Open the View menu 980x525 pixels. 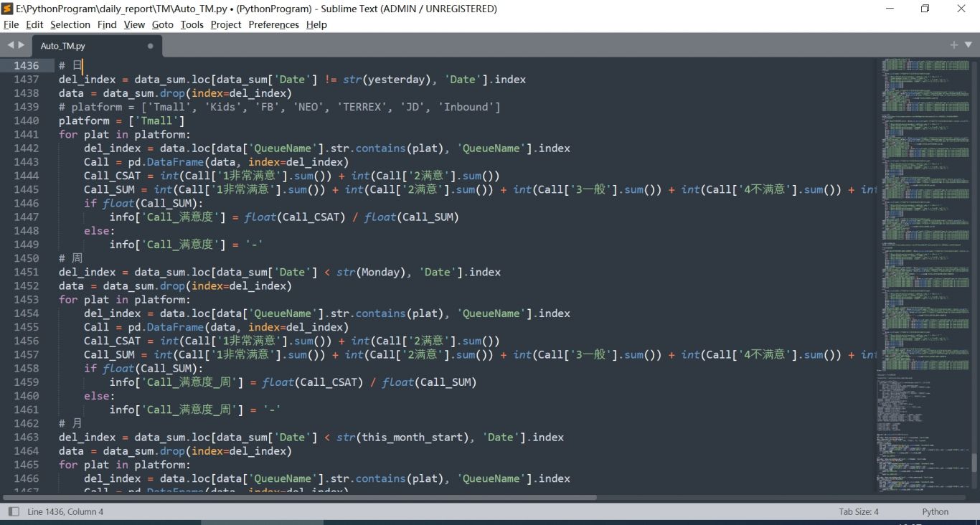coord(134,24)
